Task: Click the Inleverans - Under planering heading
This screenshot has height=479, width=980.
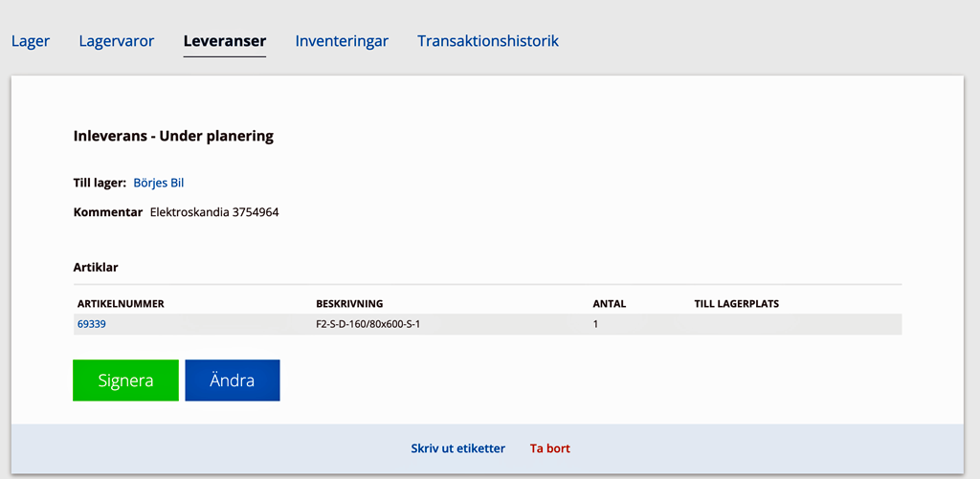Action: [x=174, y=137]
